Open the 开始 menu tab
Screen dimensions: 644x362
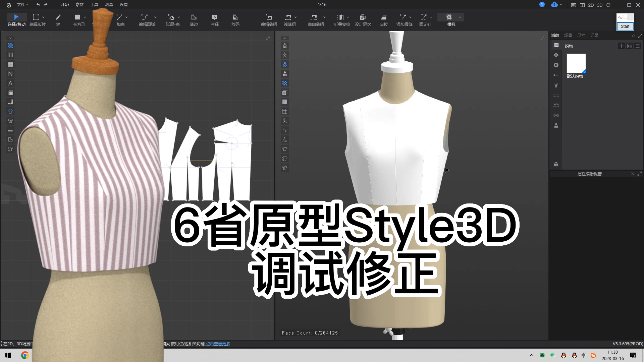pyautogui.click(x=65, y=5)
